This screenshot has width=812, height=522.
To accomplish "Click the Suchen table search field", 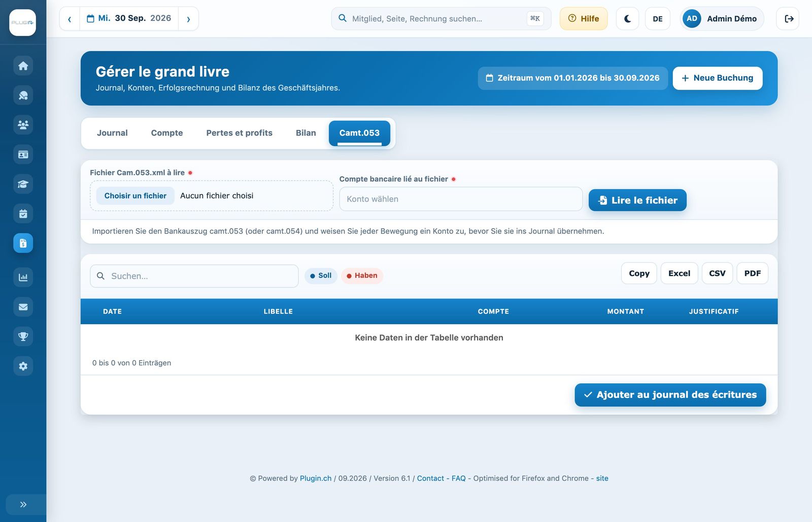I will [194, 276].
